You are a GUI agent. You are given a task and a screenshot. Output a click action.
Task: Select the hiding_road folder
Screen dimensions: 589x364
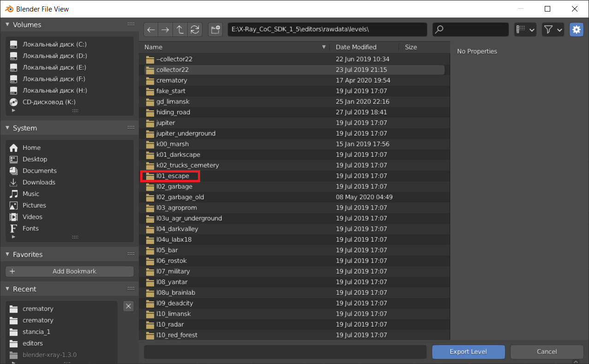tap(294, 112)
